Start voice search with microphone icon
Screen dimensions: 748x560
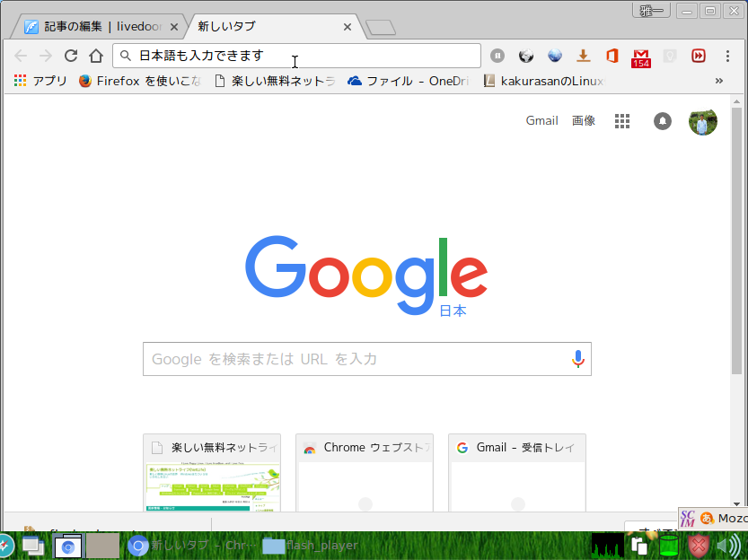pos(577,359)
